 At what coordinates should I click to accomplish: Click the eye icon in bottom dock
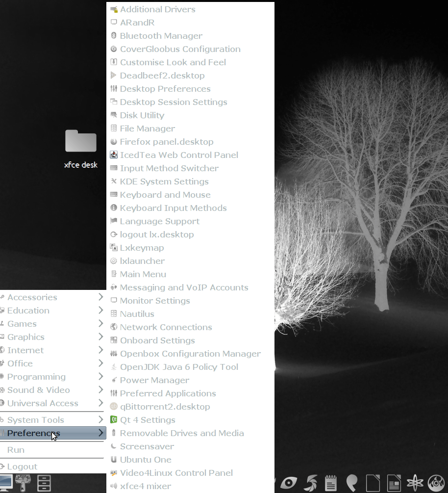[x=288, y=483]
